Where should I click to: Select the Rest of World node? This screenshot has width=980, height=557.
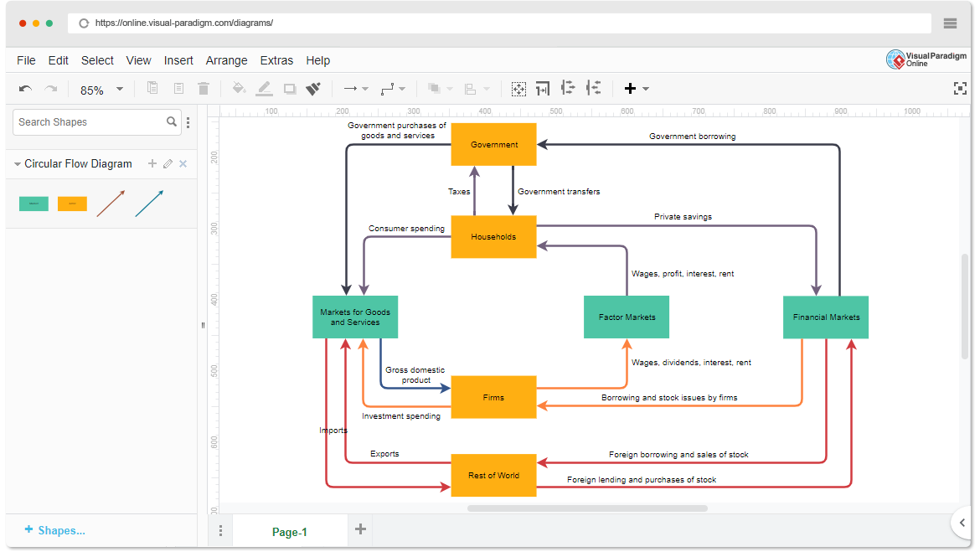tap(493, 475)
